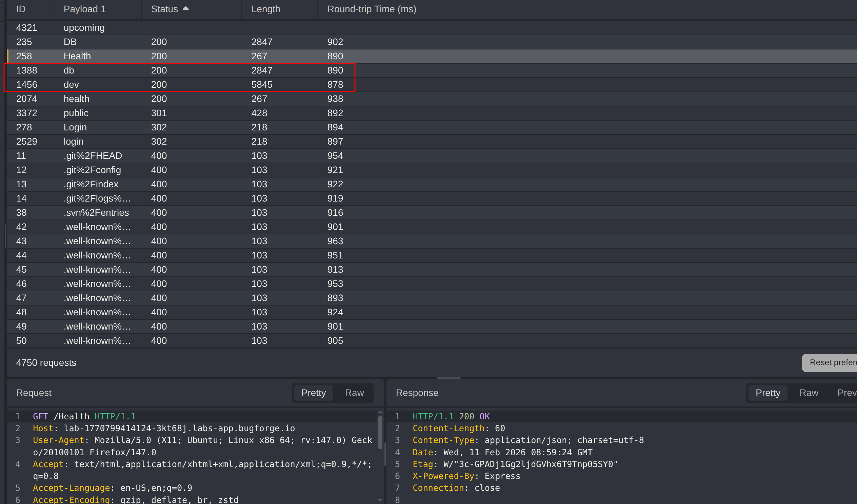Viewport: 857px width, 504px height.
Task: Select the upcoming payload row 4321
Action: (x=170, y=28)
